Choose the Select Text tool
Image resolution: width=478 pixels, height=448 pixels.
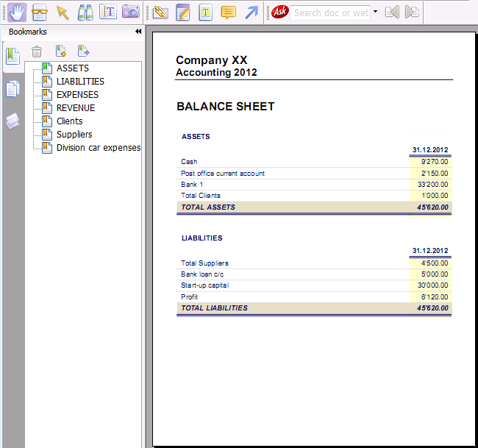click(108, 13)
